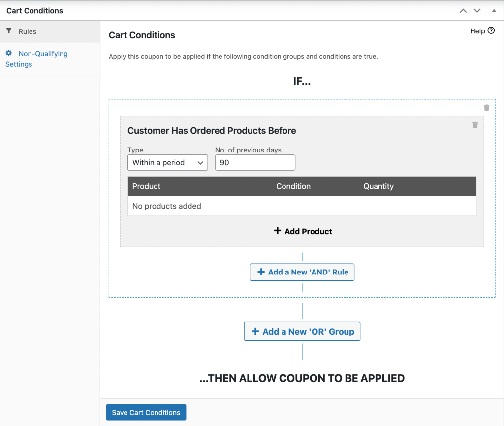Delete Customer Has Ordered Products Before rule
Viewport: 504px width, 426px height.
pos(475,125)
